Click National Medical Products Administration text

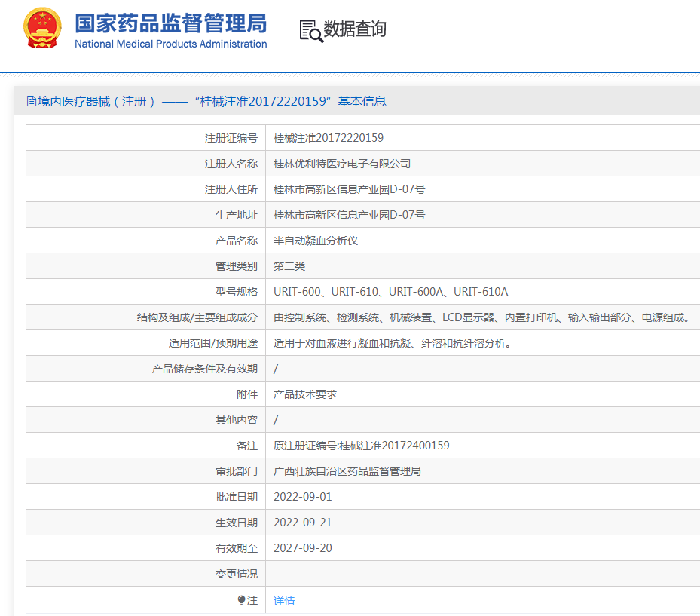point(170,44)
